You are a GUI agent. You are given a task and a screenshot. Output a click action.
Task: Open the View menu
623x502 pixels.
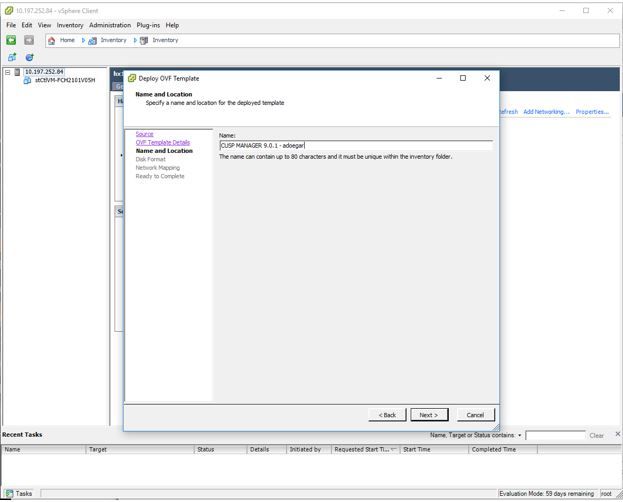pos(44,25)
